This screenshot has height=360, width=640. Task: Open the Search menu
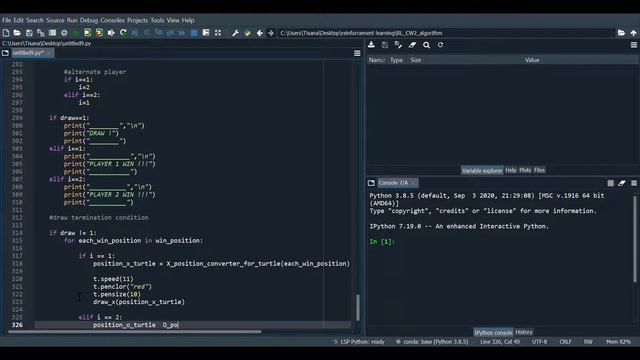pos(35,20)
